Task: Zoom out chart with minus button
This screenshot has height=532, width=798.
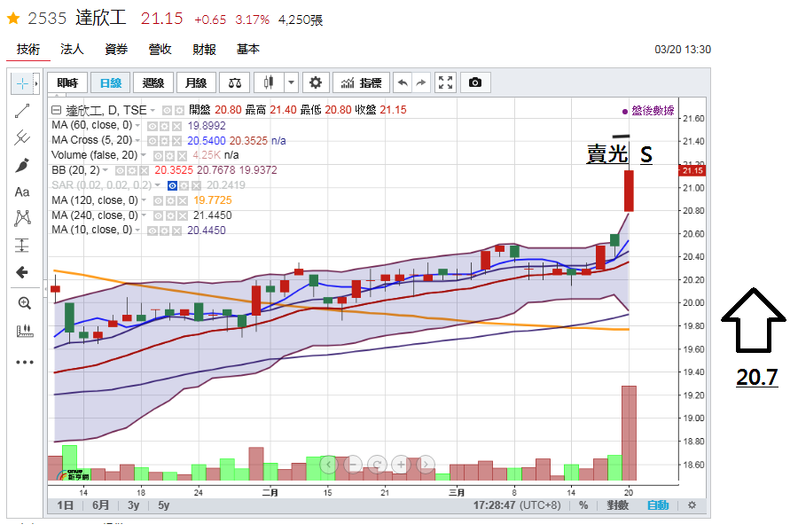Action: 353,465
